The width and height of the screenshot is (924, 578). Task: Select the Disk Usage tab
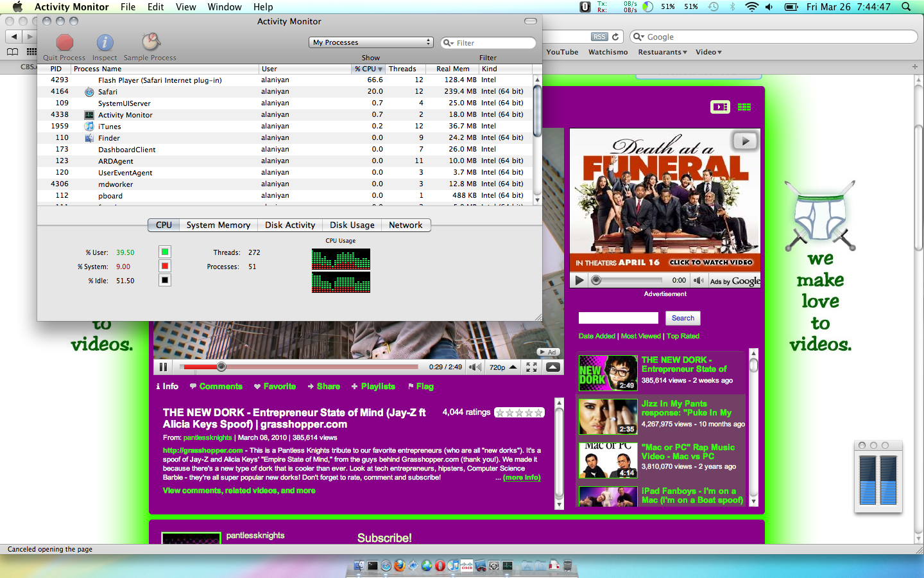click(x=352, y=225)
